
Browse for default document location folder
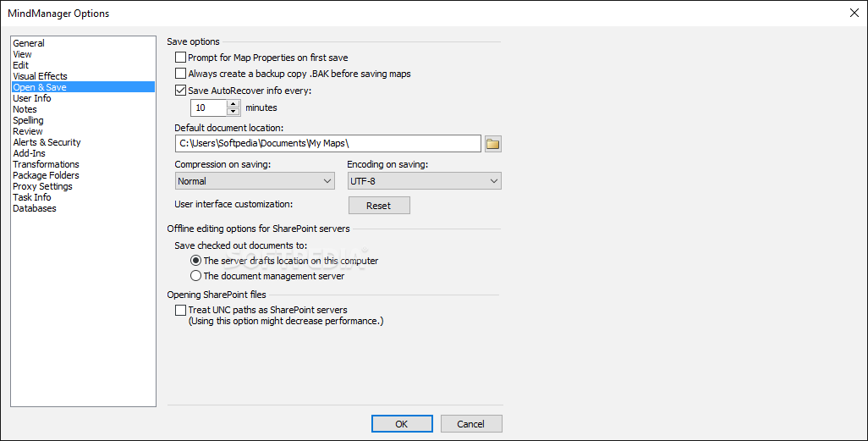pos(492,144)
